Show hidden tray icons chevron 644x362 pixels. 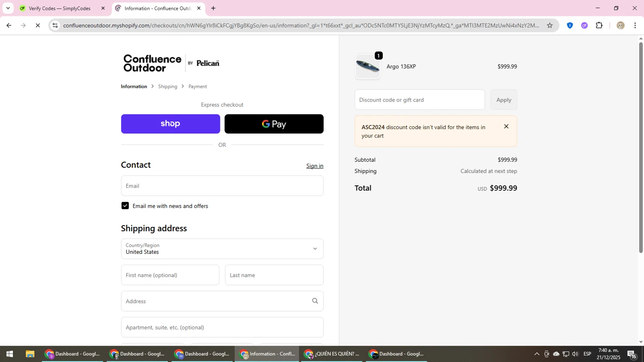537,354
